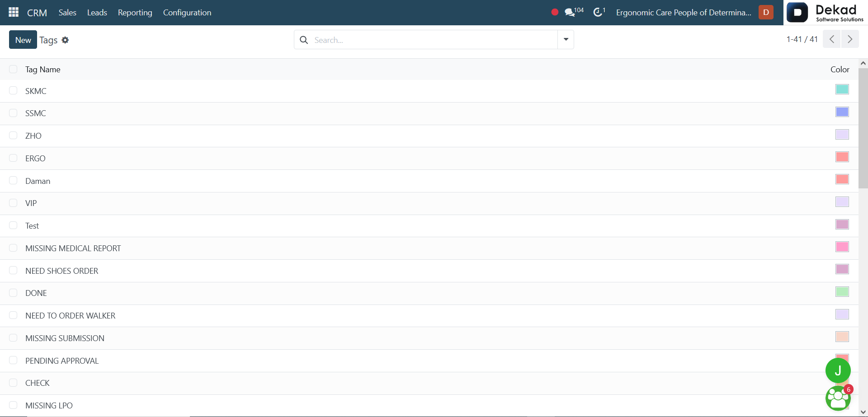Click the 1-41 / 41 pager counter
The width and height of the screenshot is (868, 417).
coord(802,39)
